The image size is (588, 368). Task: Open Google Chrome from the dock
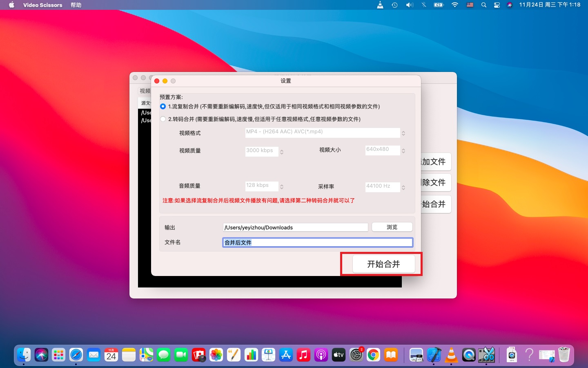pyautogui.click(x=373, y=355)
